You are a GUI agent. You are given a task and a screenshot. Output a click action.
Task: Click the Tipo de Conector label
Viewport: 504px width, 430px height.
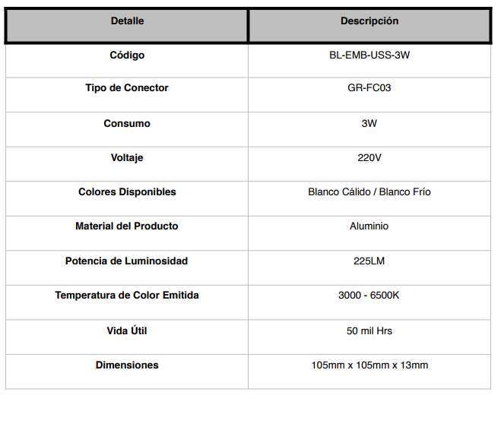click(x=127, y=88)
